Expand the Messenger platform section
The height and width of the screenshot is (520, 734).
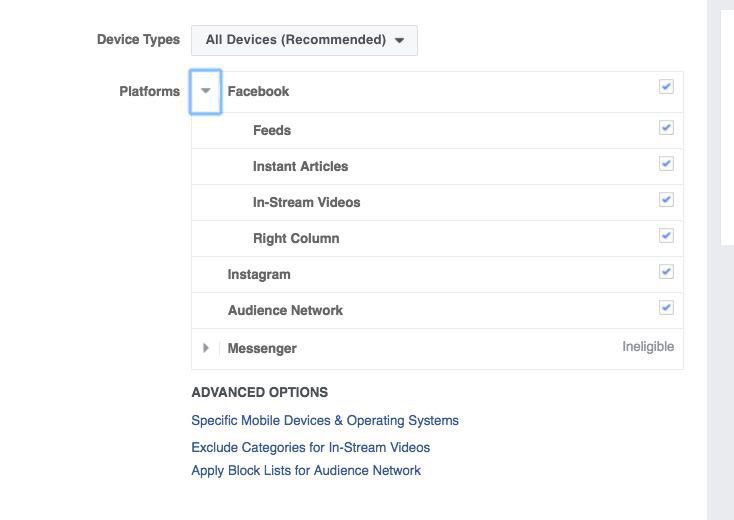(x=206, y=348)
